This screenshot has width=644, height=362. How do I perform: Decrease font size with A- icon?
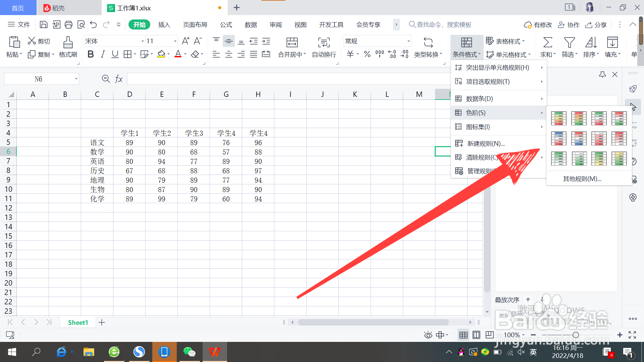(x=198, y=41)
